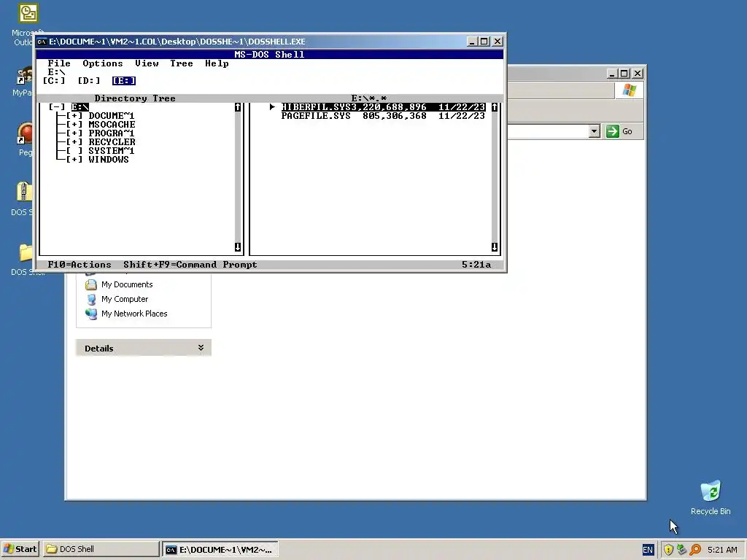Viewport: 747px width, 560px height.
Task: Select the HIBERFIL.SYS file
Action: [x=383, y=107]
